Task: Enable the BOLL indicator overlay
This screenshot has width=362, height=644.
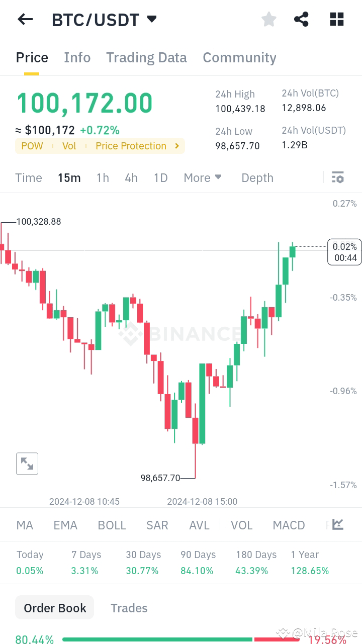Action: (112, 525)
